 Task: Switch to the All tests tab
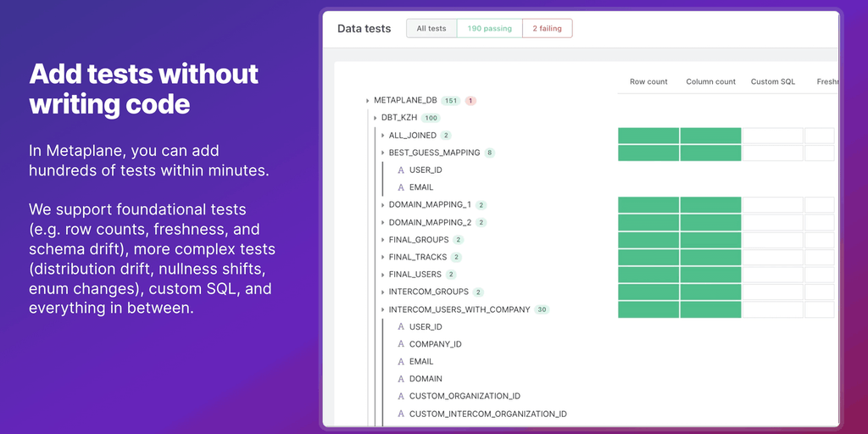[x=431, y=28]
